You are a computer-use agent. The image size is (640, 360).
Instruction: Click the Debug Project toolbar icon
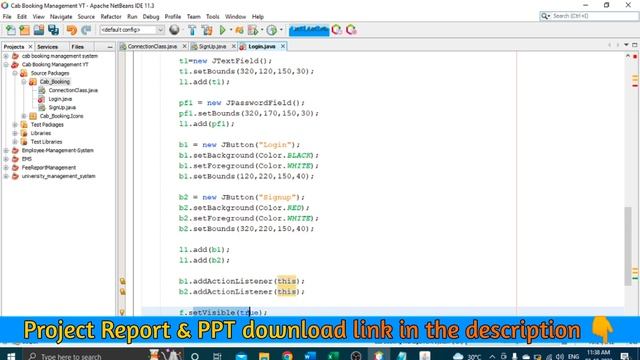[x=239, y=30]
